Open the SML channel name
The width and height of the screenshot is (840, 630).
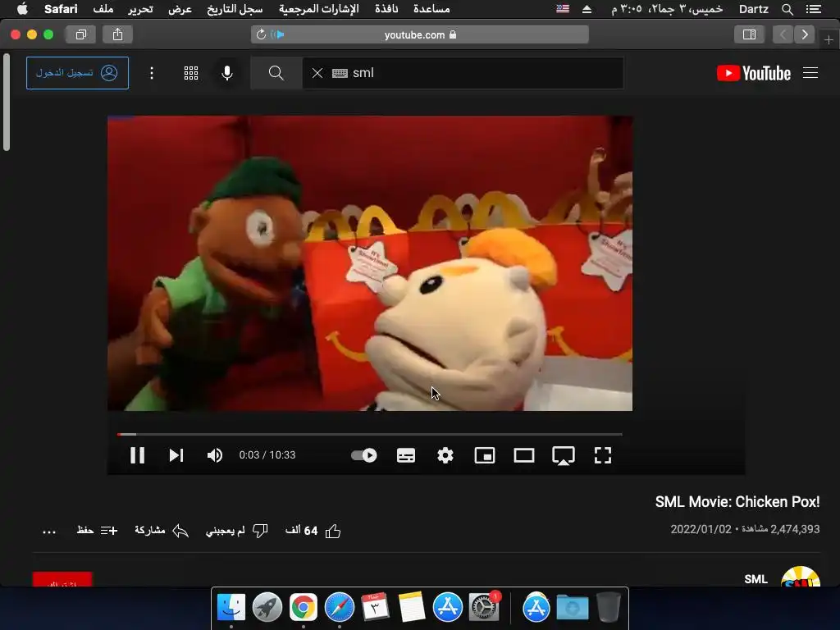pyautogui.click(x=756, y=579)
